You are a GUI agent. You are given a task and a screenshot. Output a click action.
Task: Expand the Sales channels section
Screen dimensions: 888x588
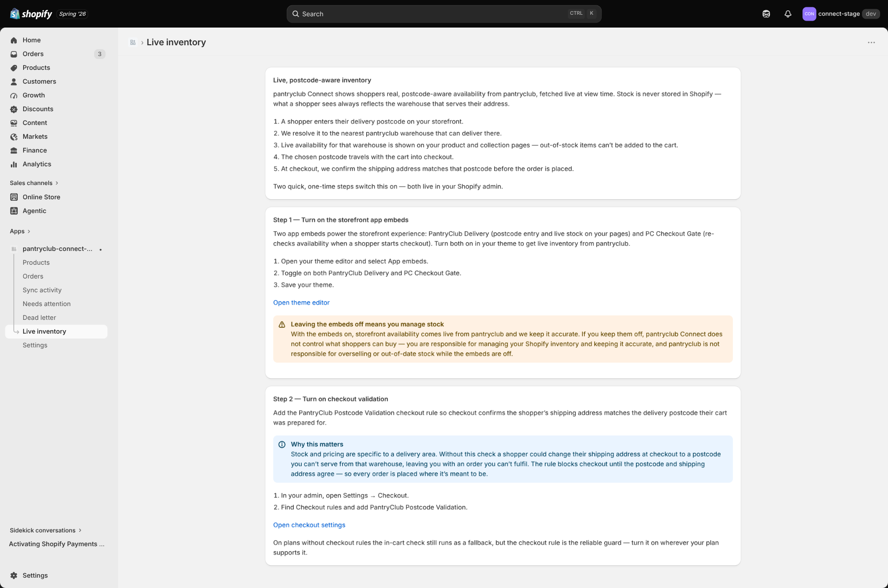34,183
